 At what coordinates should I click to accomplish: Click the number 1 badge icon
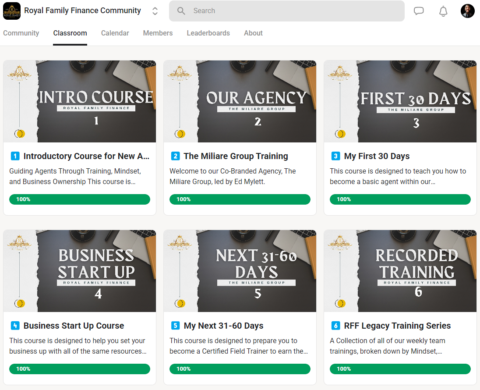click(x=15, y=156)
